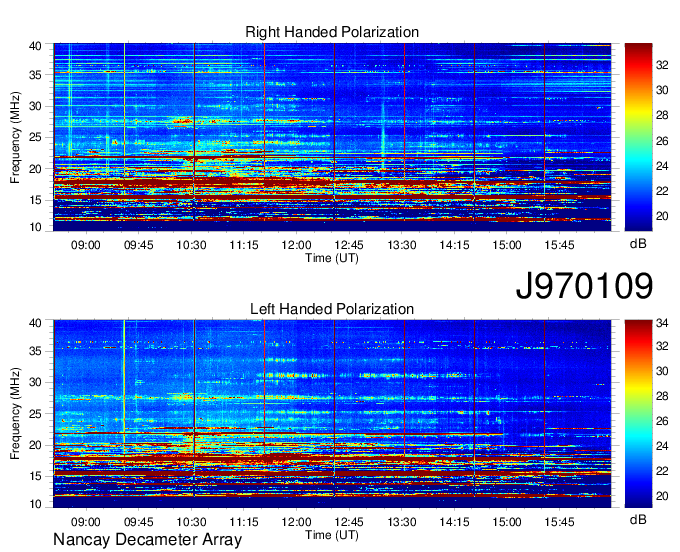Click the "Right Handed Polarization" title
The width and height of the screenshot is (680, 552).
tap(332, 33)
